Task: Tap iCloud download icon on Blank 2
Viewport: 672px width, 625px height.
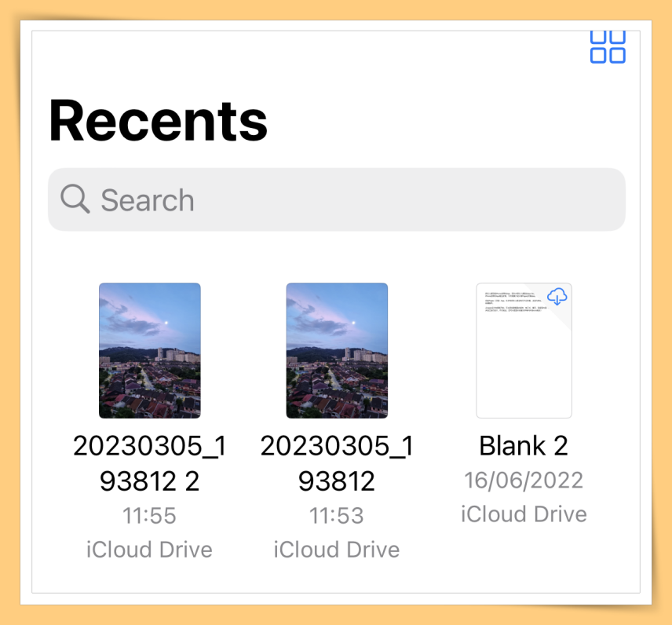Action: [557, 297]
